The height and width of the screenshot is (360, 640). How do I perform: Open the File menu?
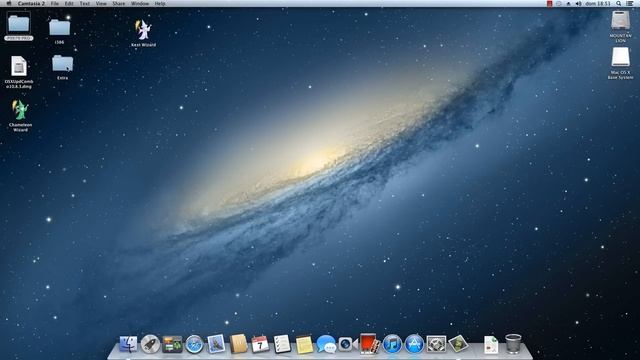pos(55,3)
